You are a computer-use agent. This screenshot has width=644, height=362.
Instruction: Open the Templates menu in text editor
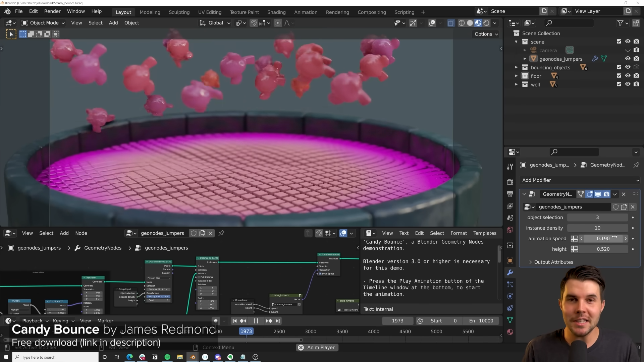pyautogui.click(x=484, y=233)
